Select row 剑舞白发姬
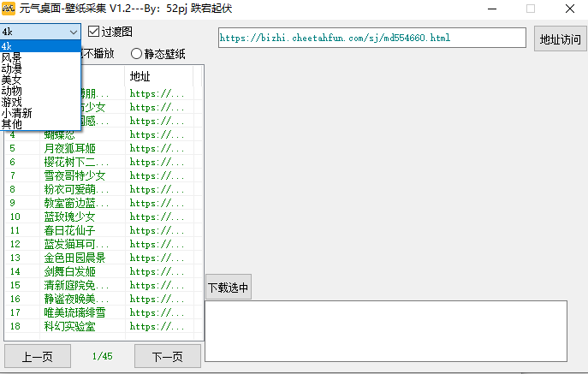 point(104,271)
